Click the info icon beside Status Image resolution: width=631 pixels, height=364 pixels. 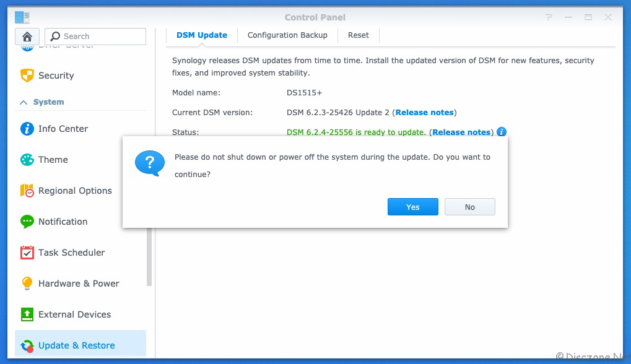(x=502, y=132)
